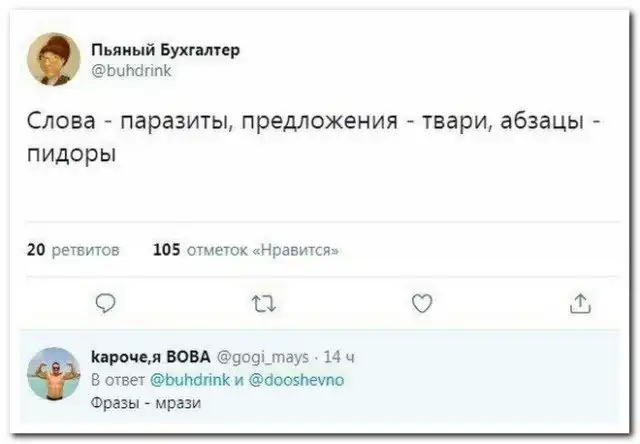Open the Пьяный Бухгалтер display name

coord(164,49)
